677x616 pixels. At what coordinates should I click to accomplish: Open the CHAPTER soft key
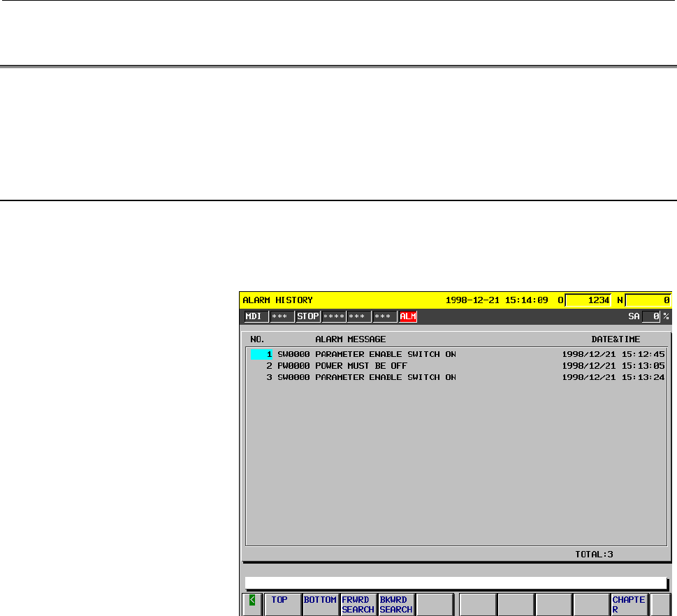click(x=629, y=604)
